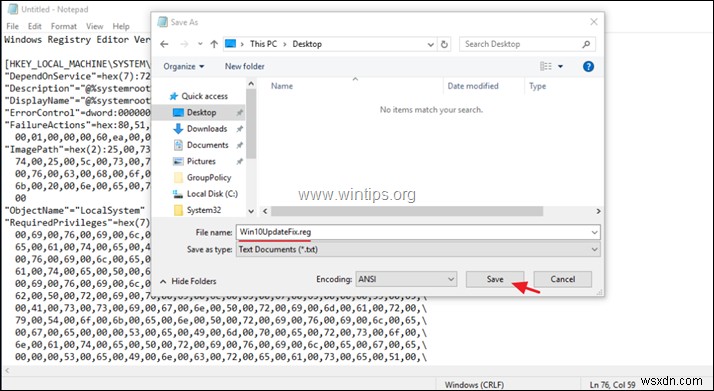Open view options dropdown arrow
This screenshot has width=714, height=391.
pyautogui.click(x=561, y=67)
